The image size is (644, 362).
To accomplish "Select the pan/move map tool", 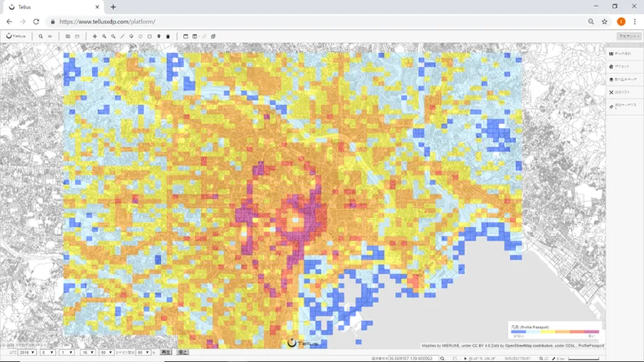I will tap(94, 36).
